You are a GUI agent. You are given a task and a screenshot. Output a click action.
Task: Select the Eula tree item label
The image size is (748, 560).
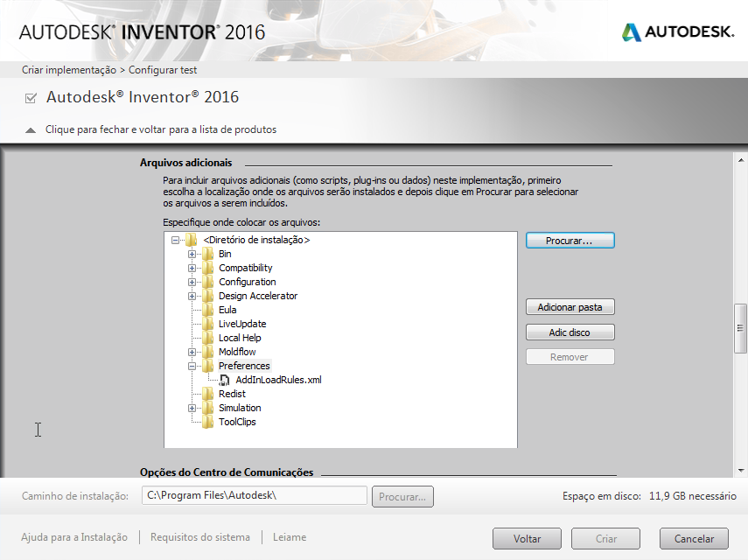[x=227, y=310]
